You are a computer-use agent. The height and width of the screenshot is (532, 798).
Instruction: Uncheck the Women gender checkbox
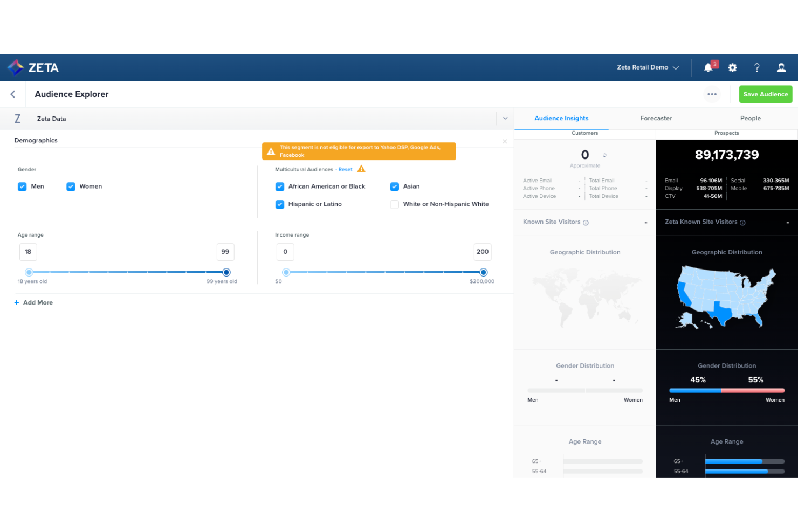71,186
